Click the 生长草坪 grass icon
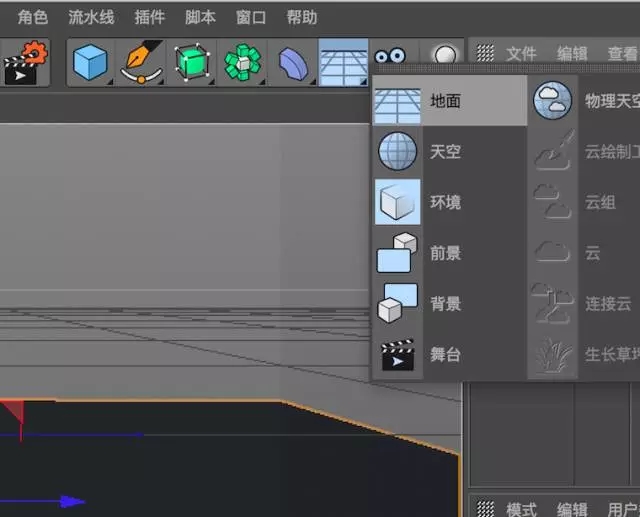Screen dimensions: 640x517 [x=553, y=354]
